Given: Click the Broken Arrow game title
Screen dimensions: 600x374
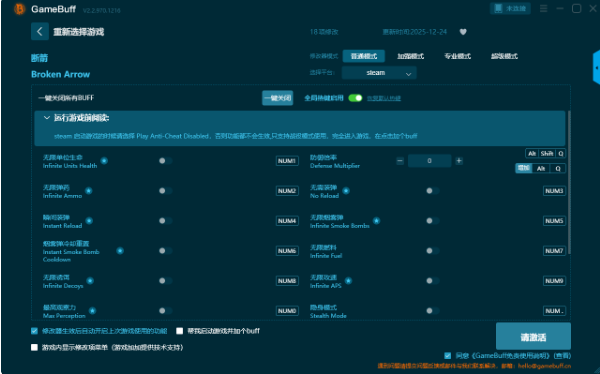Looking at the screenshot, I should point(60,74).
